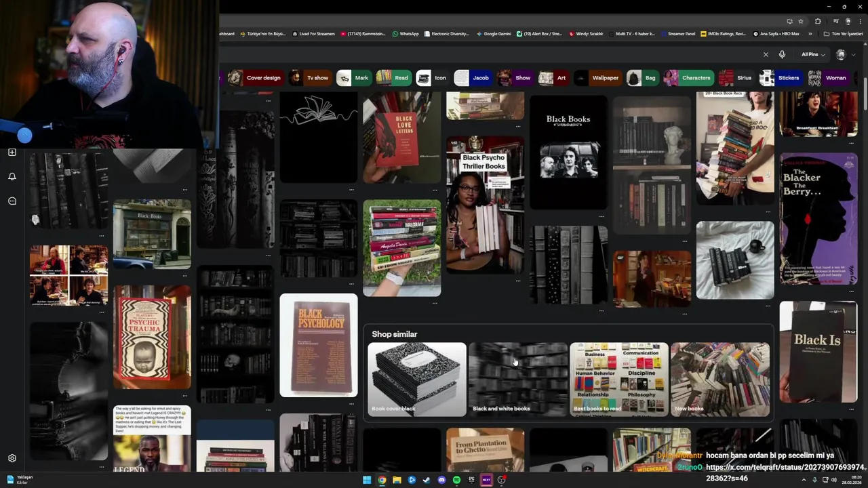
Task: Open the New books shop card
Action: [720, 379]
